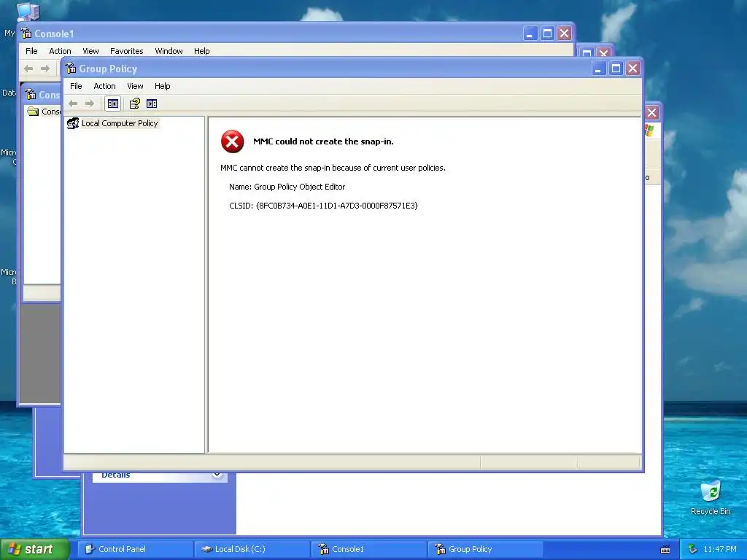Minimize the Group Policy window
Viewport: 747px width, 560px height.
tap(598, 69)
